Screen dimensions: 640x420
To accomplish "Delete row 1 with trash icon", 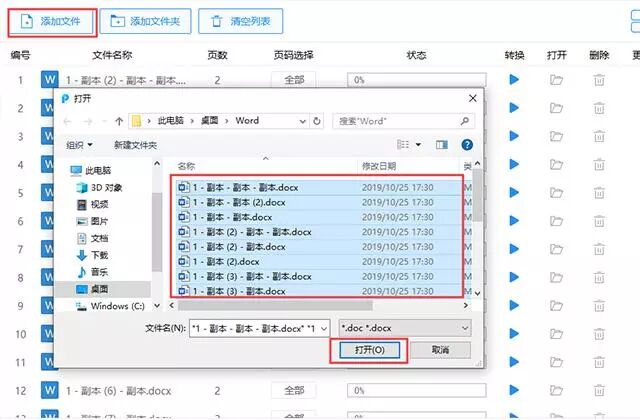I will [x=599, y=80].
